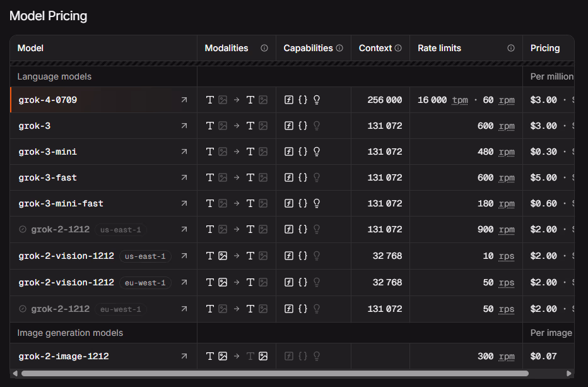
Task: Click the Model column header
Action: coord(30,48)
